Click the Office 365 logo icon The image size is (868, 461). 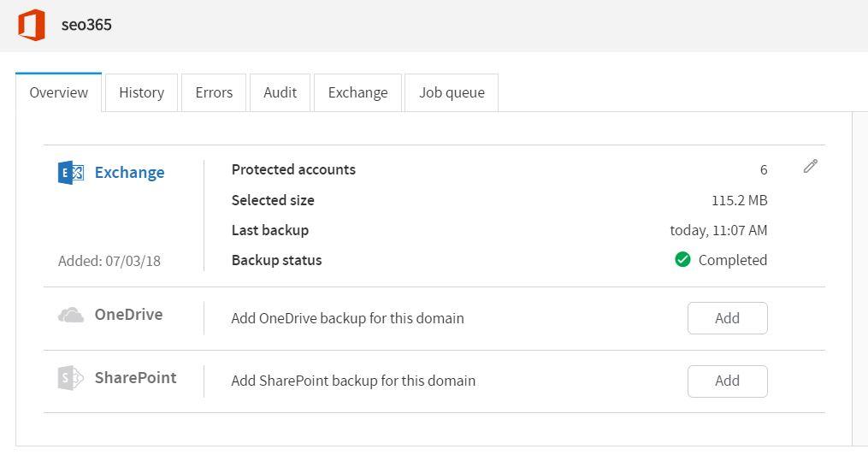coord(32,25)
